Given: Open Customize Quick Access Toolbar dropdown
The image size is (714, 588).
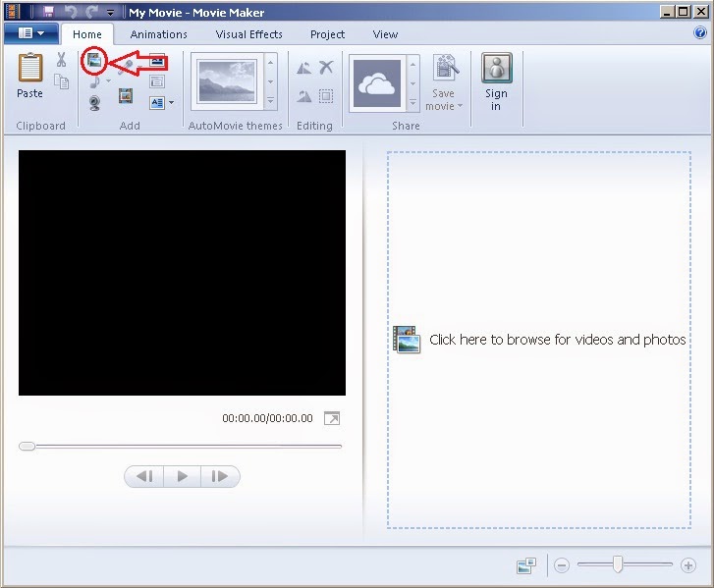Looking at the screenshot, I should (110, 13).
